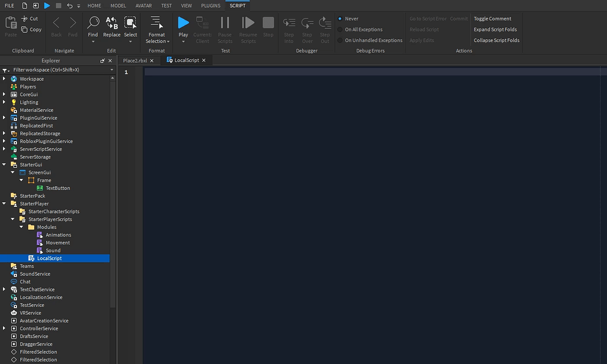Select the TextButton item in Explorer
Screen dimensions: 607x364
click(57, 188)
